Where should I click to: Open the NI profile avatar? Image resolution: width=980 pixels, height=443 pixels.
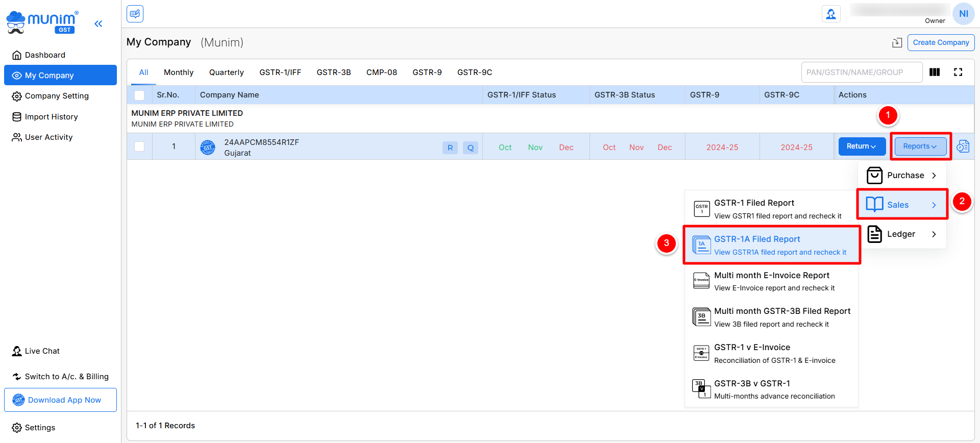963,14
